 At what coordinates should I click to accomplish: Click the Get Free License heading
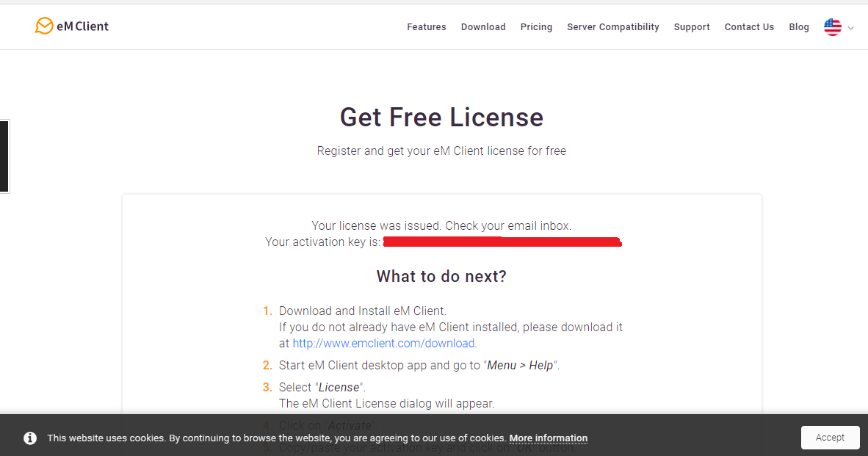click(x=442, y=117)
